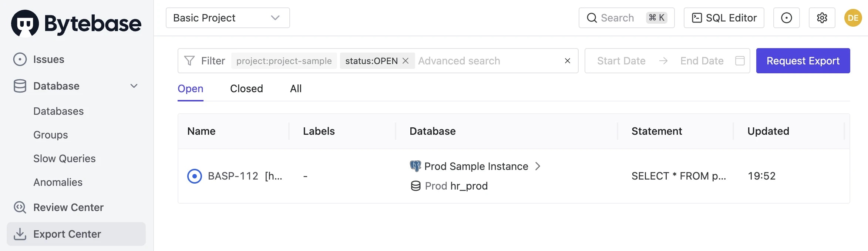Viewport: 868px width, 251px height.
Task: Select the Database sidebar icon
Action: 20,86
